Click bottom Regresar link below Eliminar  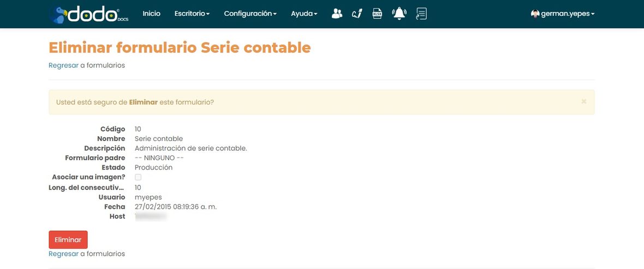pyautogui.click(x=63, y=254)
